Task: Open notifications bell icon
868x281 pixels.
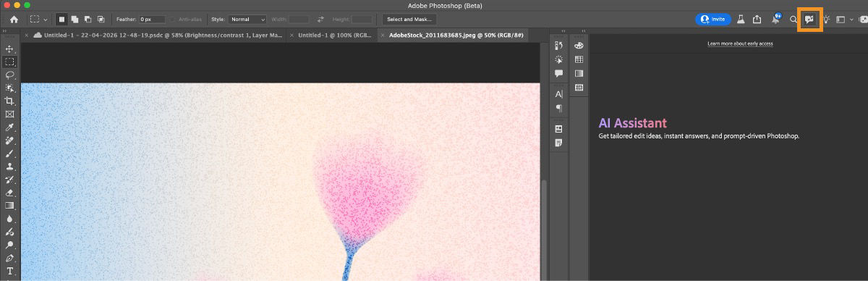Action: tap(775, 19)
